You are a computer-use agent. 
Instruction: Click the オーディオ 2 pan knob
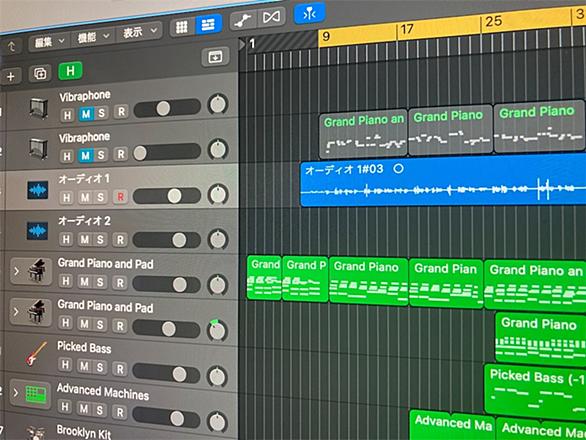click(218, 239)
